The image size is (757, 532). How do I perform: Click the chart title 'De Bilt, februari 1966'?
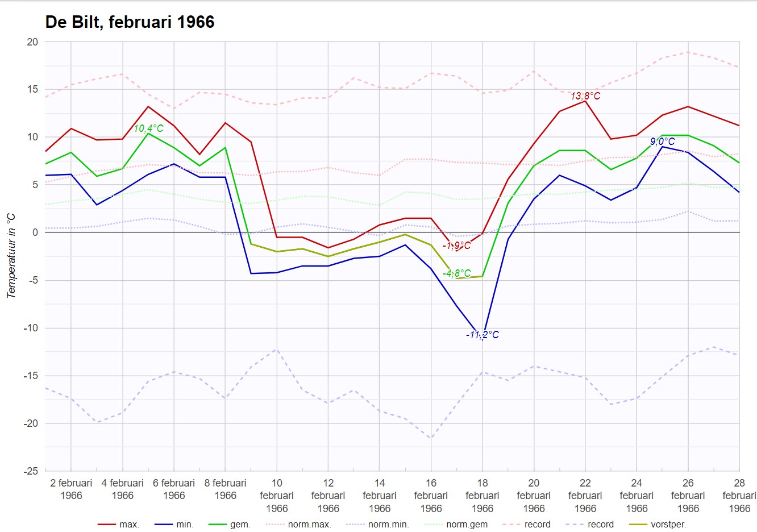pyautogui.click(x=130, y=22)
